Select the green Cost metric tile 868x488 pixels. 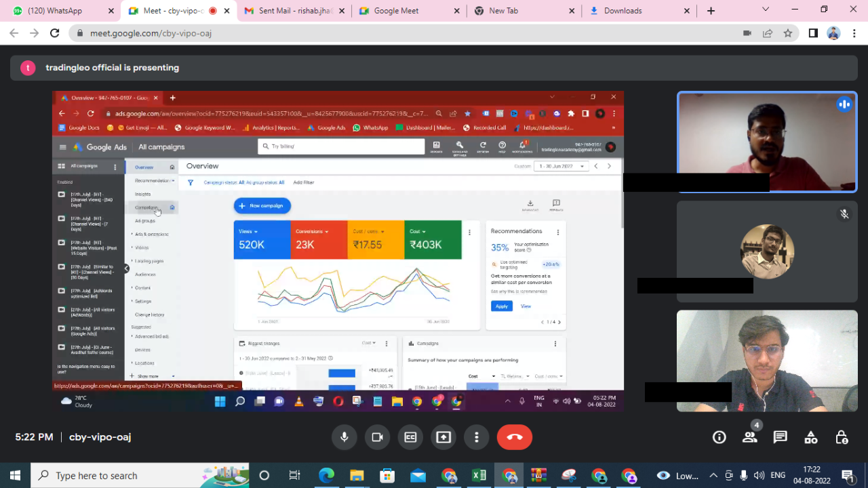pos(433,239)
